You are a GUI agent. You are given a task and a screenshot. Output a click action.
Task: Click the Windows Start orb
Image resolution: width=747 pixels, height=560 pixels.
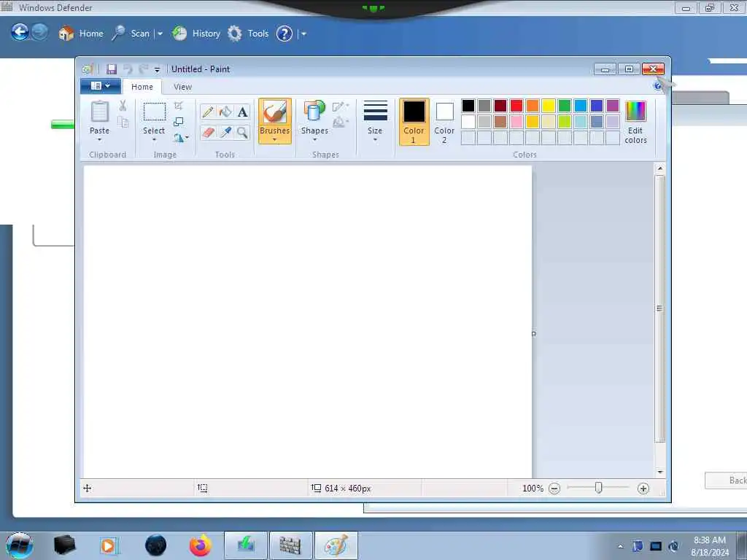pos(20,545)
